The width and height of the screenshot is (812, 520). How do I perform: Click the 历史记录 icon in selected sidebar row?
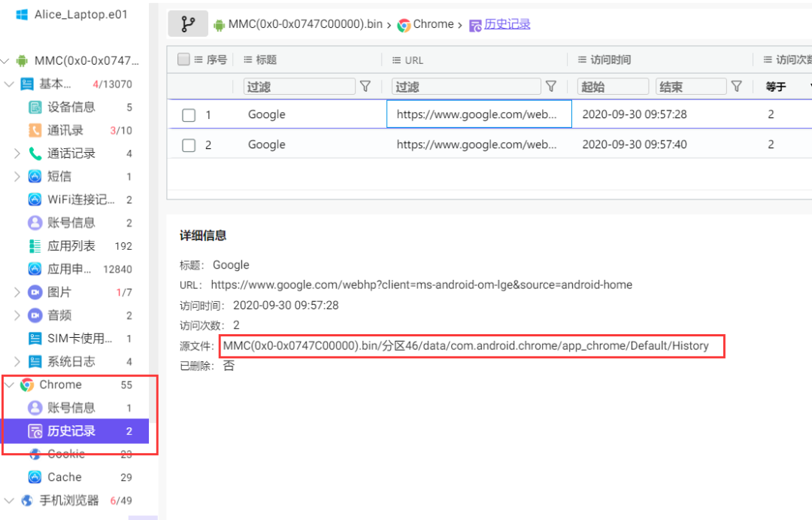[35, 431]
